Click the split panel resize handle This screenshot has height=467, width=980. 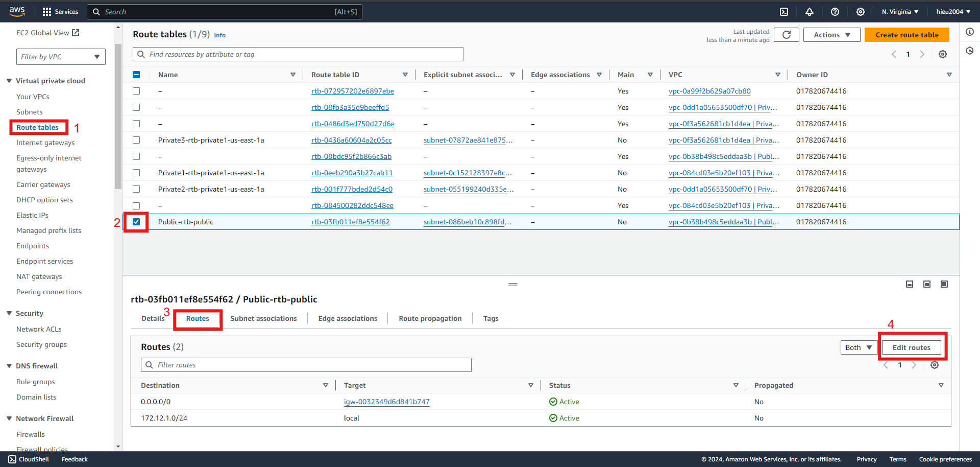[x=513, y=284]
